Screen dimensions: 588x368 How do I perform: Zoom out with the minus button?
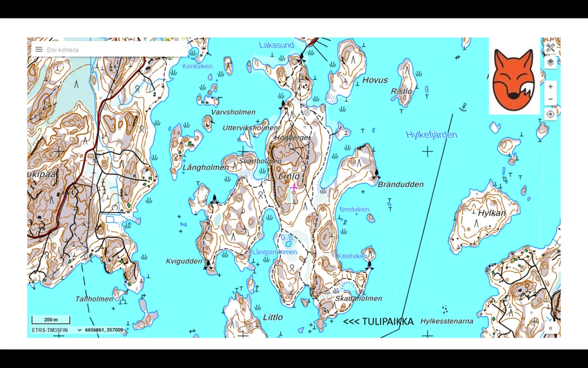[x=550, y=99]
